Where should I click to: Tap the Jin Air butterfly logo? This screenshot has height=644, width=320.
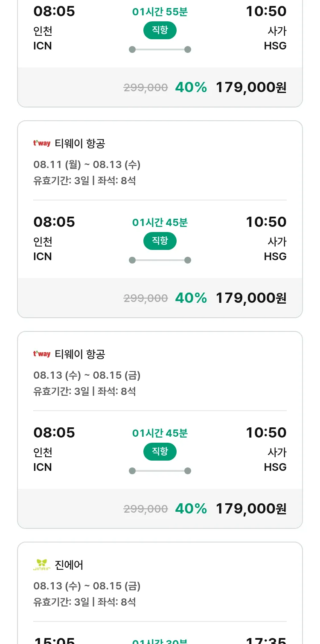tap(42, 565)
